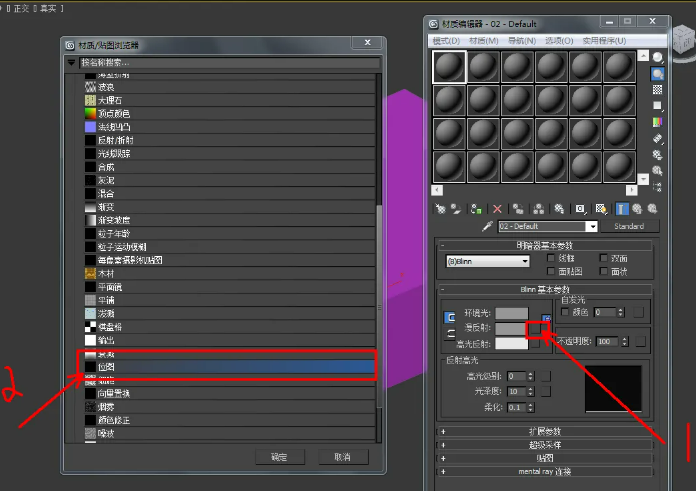Click the 漫反射 color swatch
Viewport: 696px width, 491px height.
point(510,329)
